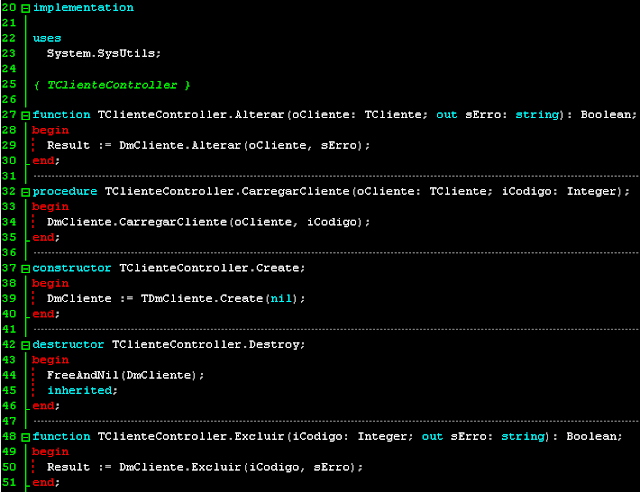Screen dimensions: 640x492
Task: Click 'begin' on line 28
Action: pyautogui.click(x=51, y=130)
